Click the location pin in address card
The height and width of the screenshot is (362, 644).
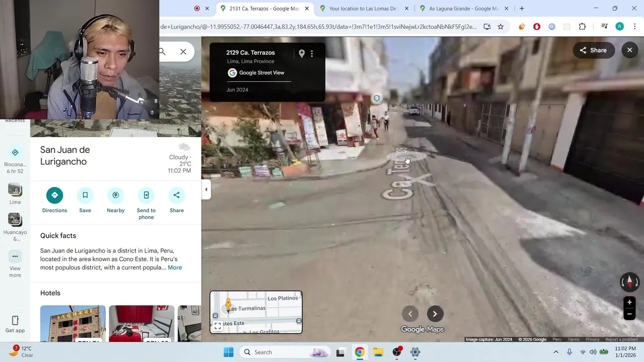click(301, 53)
